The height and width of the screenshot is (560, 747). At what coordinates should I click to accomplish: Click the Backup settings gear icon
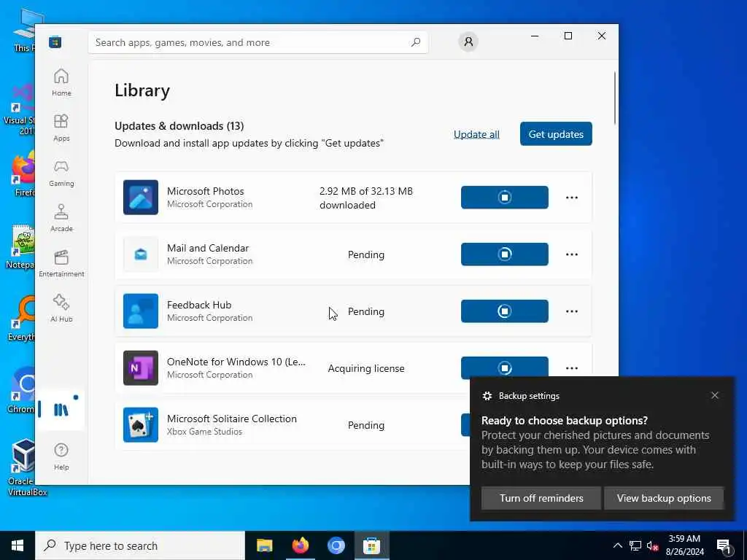(487, 396)
